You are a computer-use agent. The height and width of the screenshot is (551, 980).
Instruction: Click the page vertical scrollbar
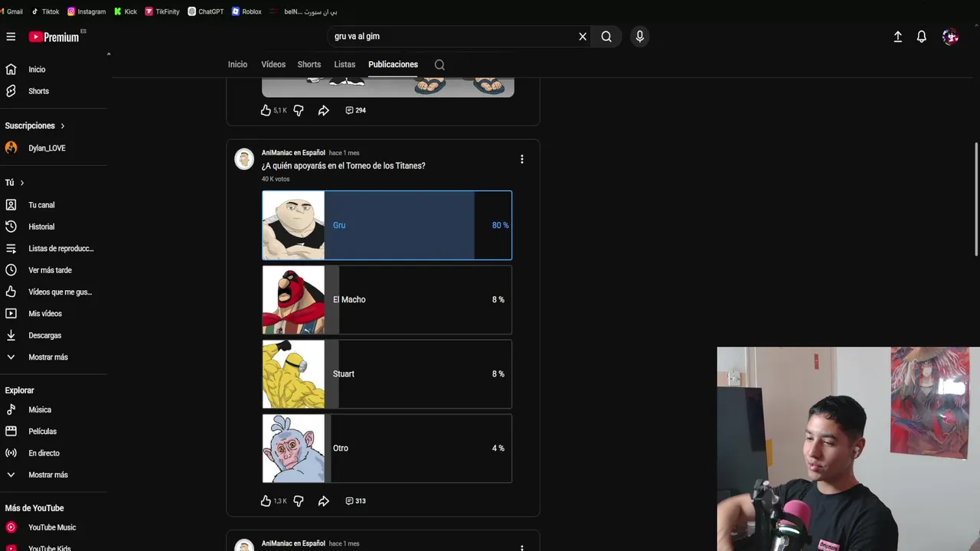tap(976, 199)
